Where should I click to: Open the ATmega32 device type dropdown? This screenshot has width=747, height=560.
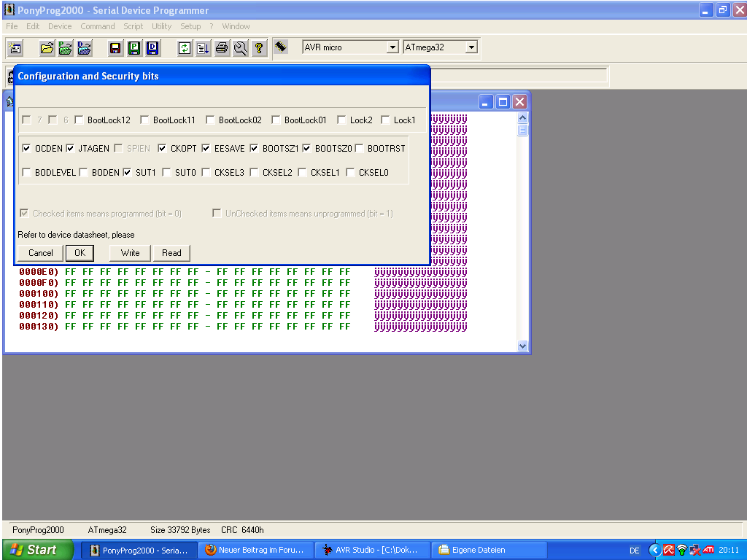(x=471, y=47)
